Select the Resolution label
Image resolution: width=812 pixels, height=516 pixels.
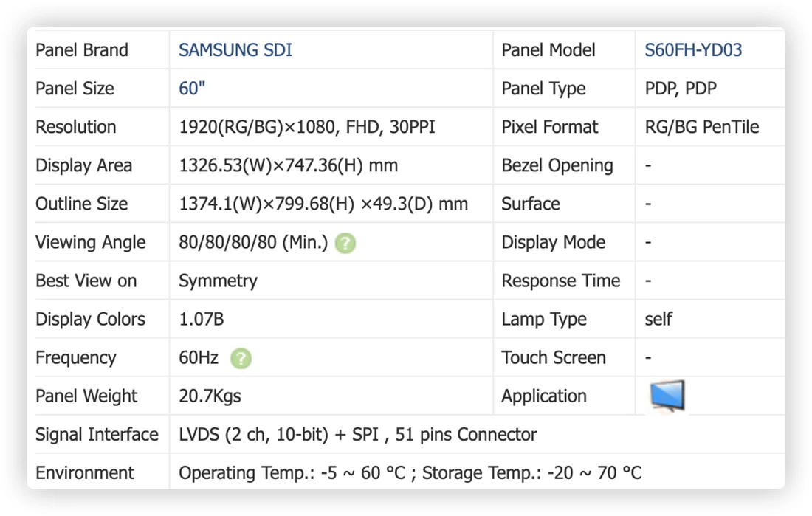point(75,127)
